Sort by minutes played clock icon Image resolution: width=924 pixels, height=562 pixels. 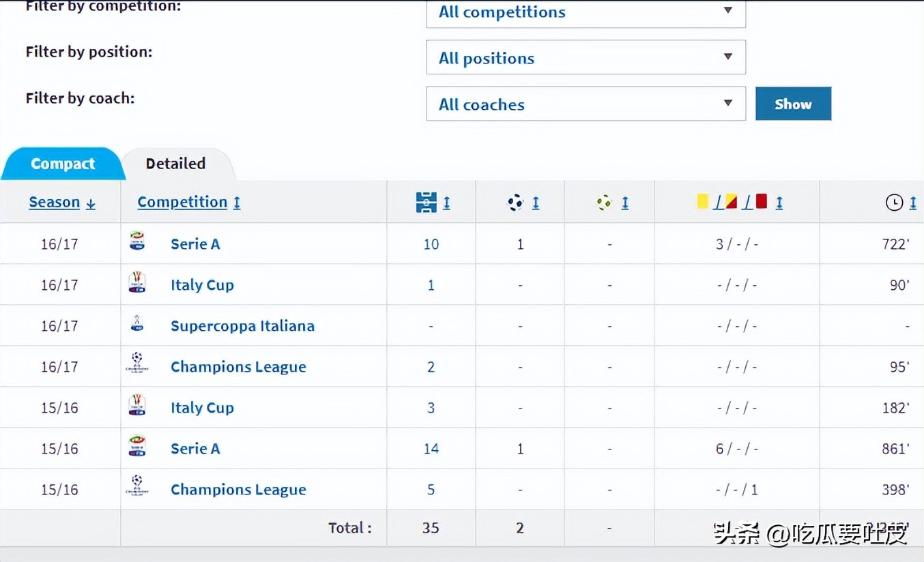[894, 203]
